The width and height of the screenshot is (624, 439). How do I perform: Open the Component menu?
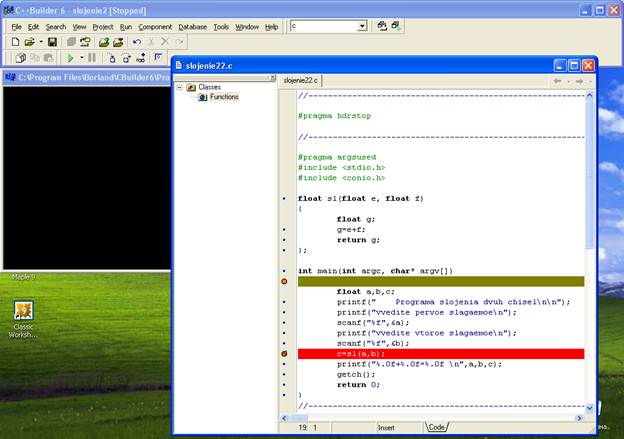[155, 26]
